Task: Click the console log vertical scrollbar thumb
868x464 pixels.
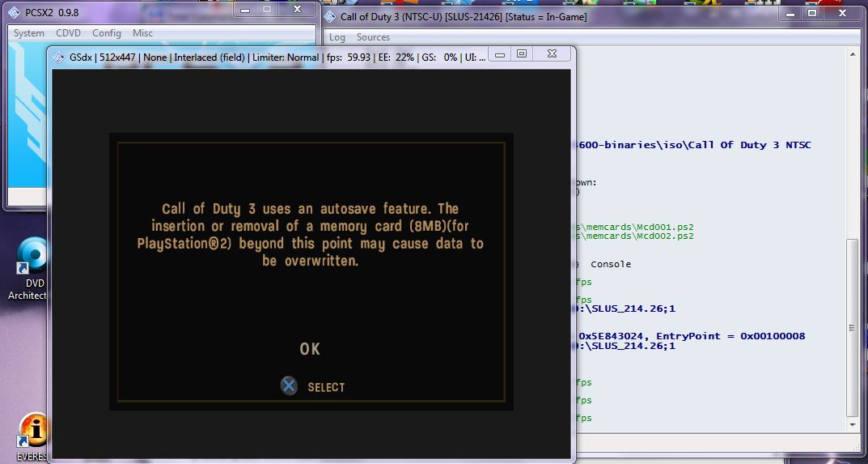Action: coord(853,328)
